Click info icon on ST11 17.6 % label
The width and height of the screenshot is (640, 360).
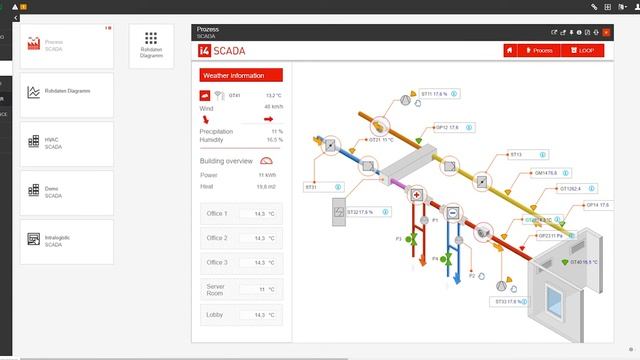tap(453, 94)
